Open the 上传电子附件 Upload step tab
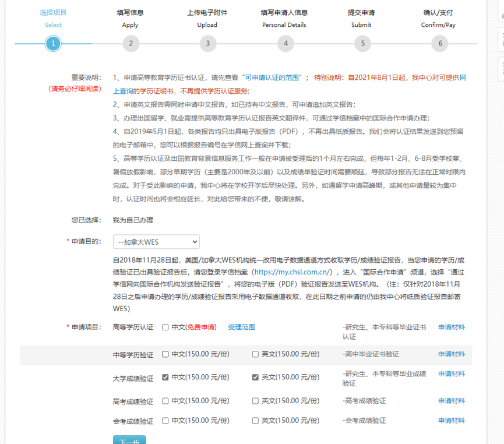Viewport: 504px width, 444px height. click(x=207, y=18)
